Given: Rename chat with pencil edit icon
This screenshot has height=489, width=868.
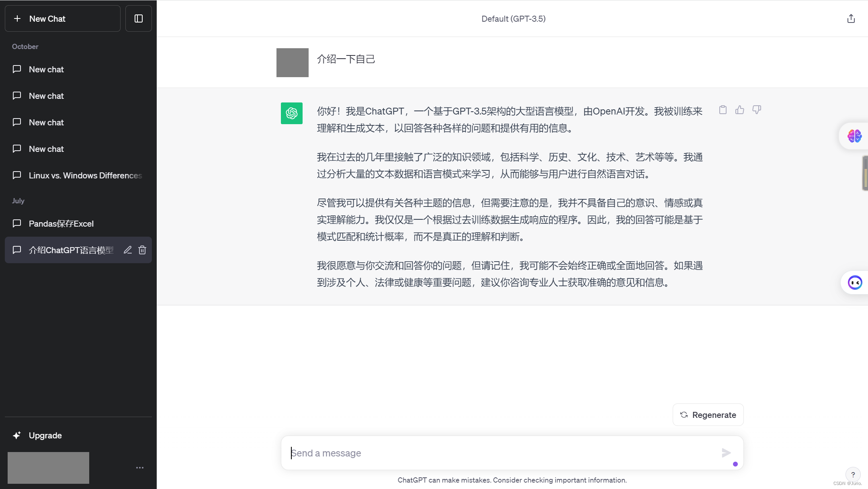Looking at the screenshot, I should pyautogui.click(x=128, y=250).
